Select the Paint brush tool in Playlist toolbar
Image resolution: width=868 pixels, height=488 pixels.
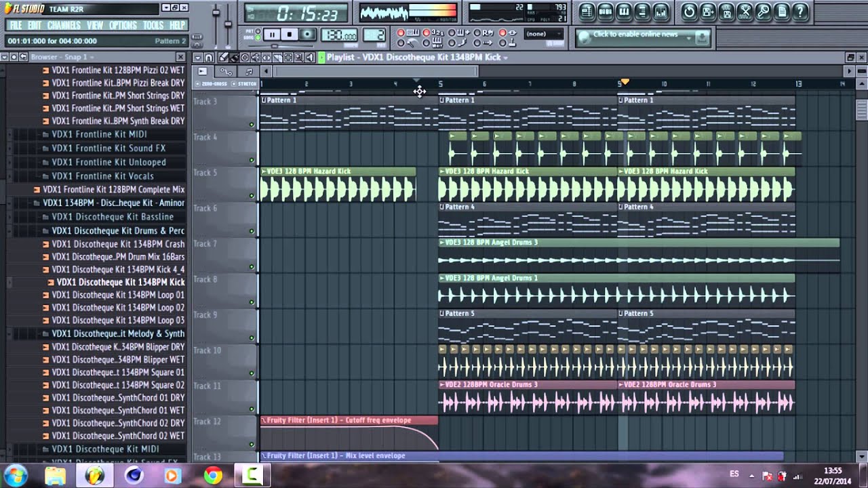coord(234,58)
